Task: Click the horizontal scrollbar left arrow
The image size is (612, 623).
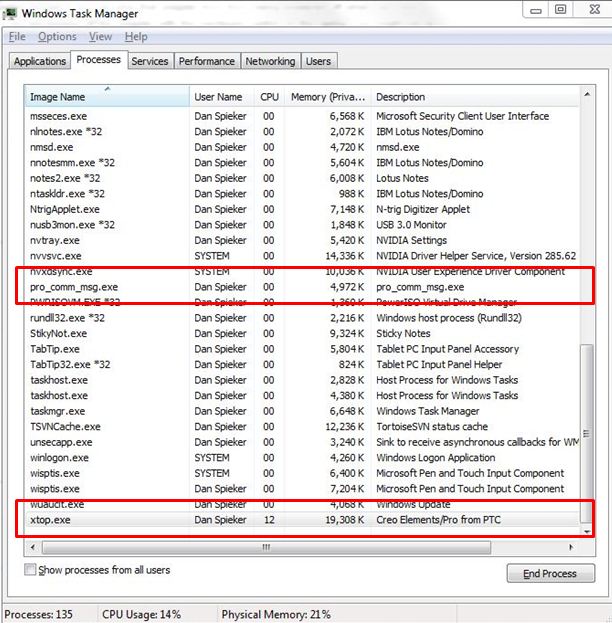Action: (33, 547)
